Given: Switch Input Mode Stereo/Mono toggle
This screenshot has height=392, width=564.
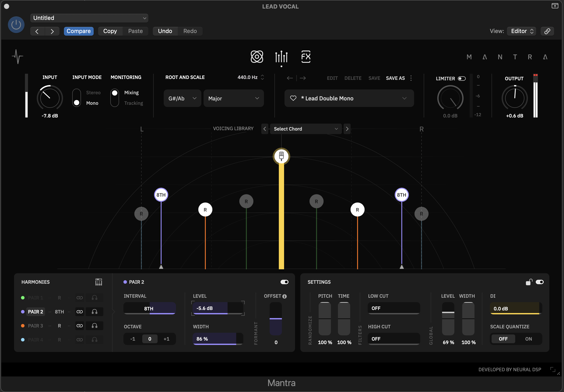Looking at the screenshot, I should [x=76, y=98].
